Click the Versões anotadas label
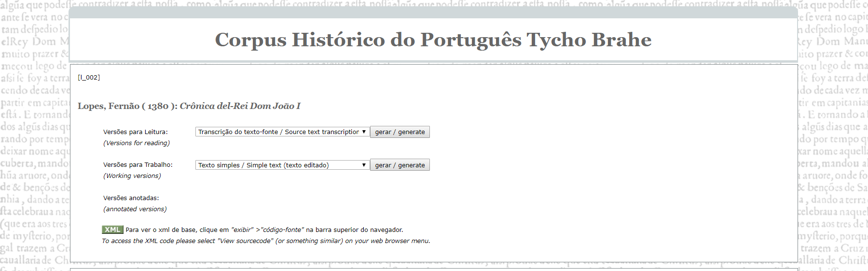Viewport: 868px width, 271px height. coord(131,198)
